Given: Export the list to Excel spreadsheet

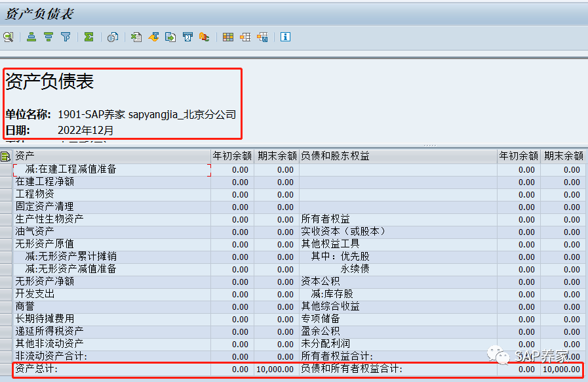Looking at the screenshot, I should (136, 37).
